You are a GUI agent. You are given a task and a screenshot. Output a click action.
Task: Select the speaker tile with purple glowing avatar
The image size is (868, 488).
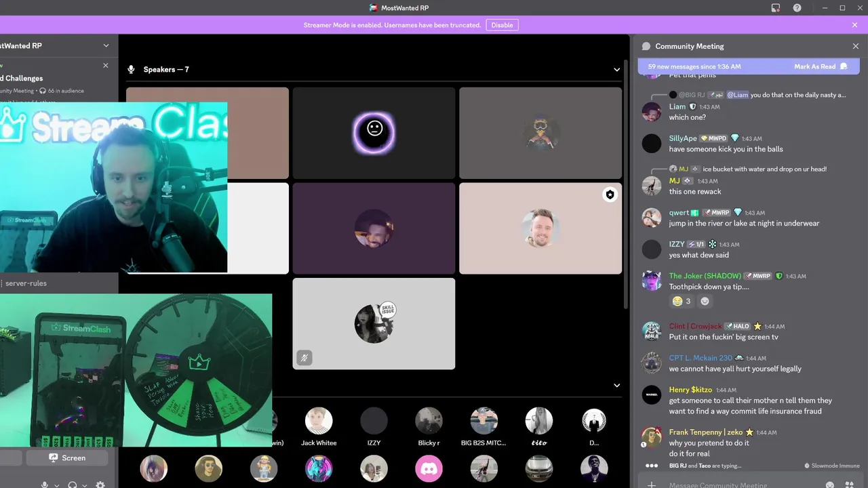[x=374, y=133]
